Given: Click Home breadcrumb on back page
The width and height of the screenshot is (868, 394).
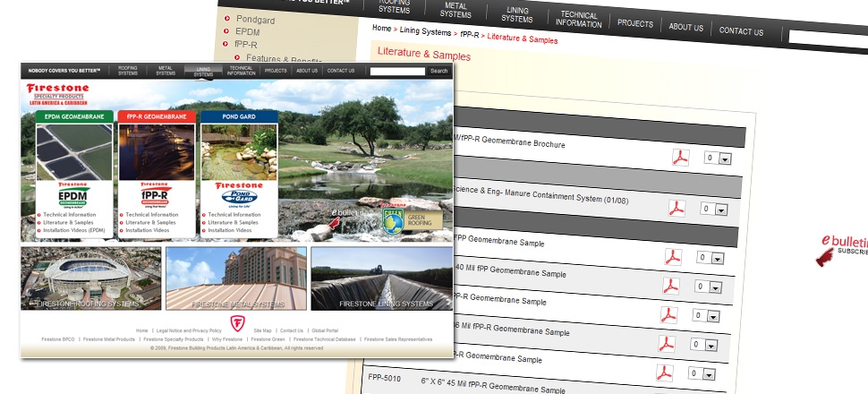Looking at the screenshot, I should (382, 28).
